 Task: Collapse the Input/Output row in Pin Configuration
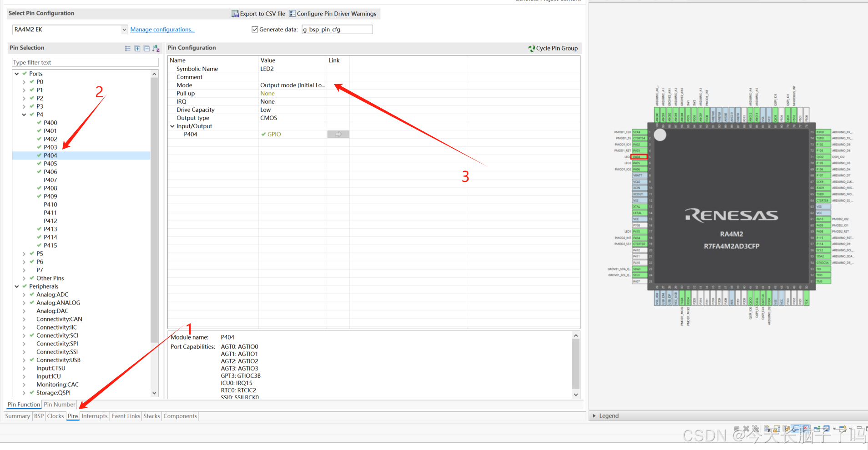(172, 126)
